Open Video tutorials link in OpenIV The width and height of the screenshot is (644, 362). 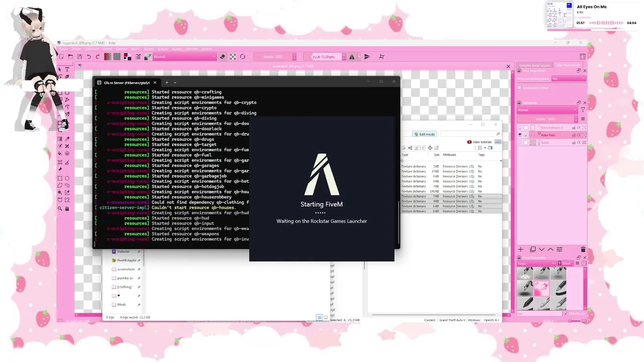click(479, 142)
